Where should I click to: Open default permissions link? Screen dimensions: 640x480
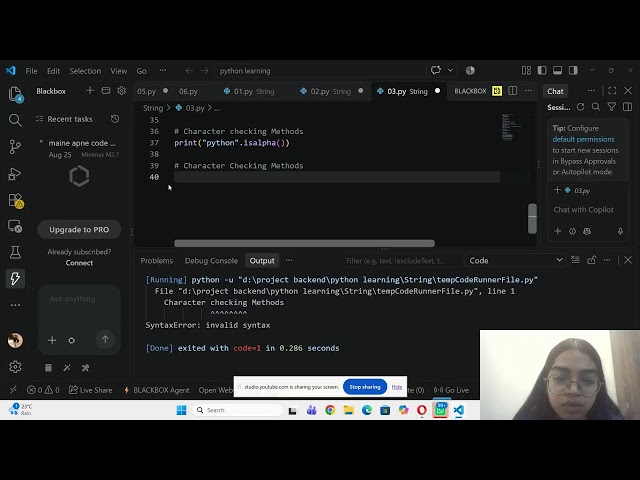583,139
